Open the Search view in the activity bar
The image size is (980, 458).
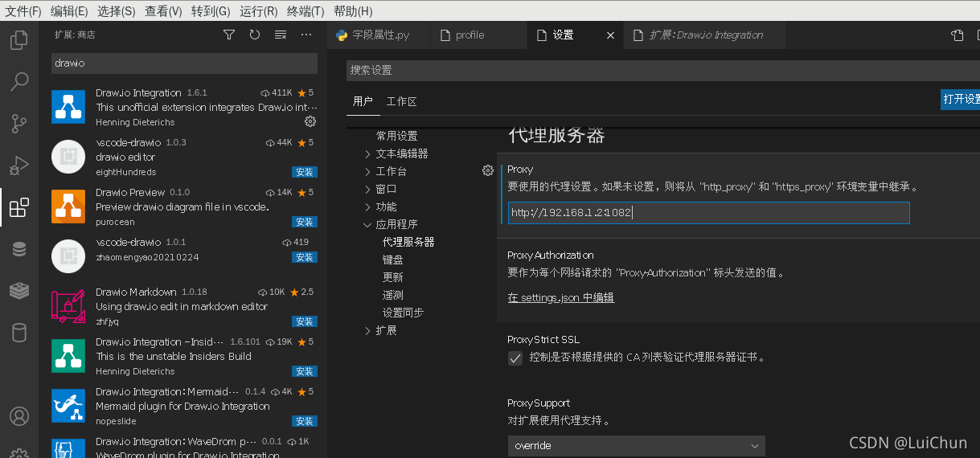19,81
